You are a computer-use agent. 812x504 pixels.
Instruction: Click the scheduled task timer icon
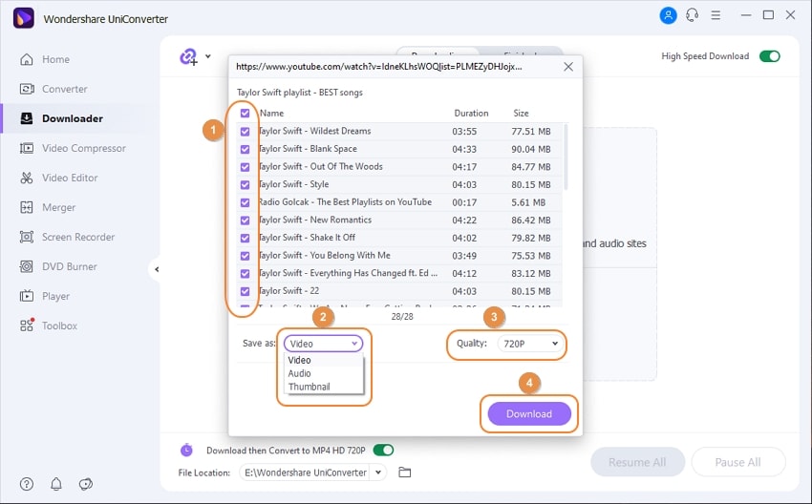point(186,451)
